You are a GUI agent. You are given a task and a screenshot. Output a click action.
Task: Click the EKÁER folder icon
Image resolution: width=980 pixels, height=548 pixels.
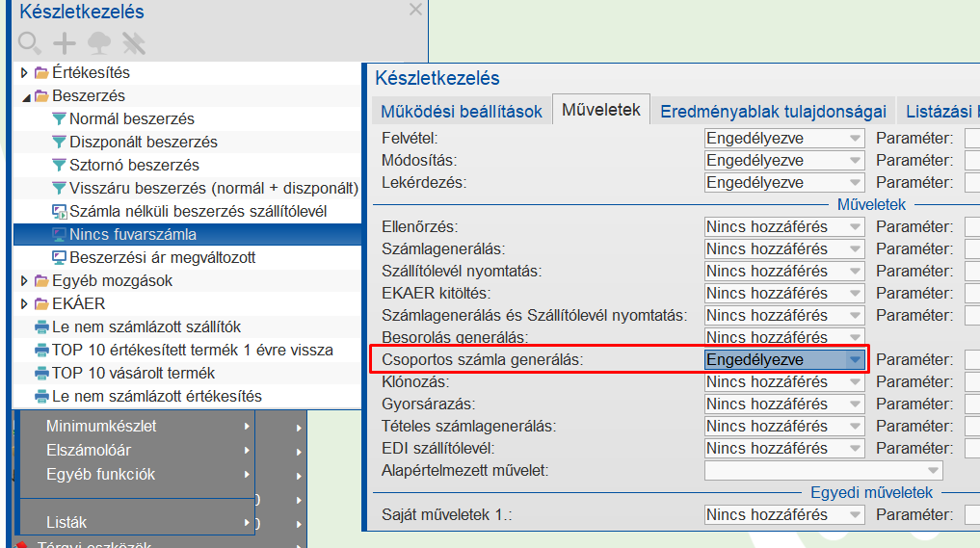(41, 303)
